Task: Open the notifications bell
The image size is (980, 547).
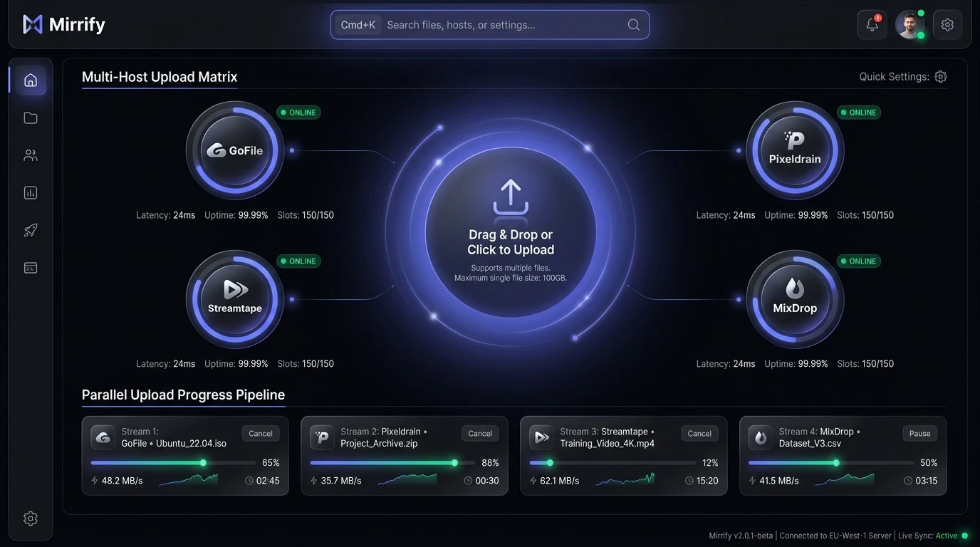Action: (x=872, y=25)
